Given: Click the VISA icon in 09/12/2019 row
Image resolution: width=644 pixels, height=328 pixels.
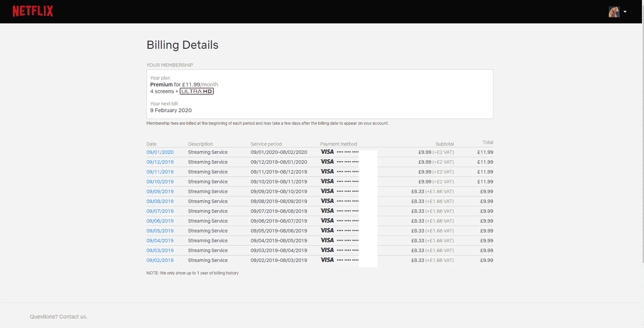Looking at the screenshot, I should click(x=327, y=162).
